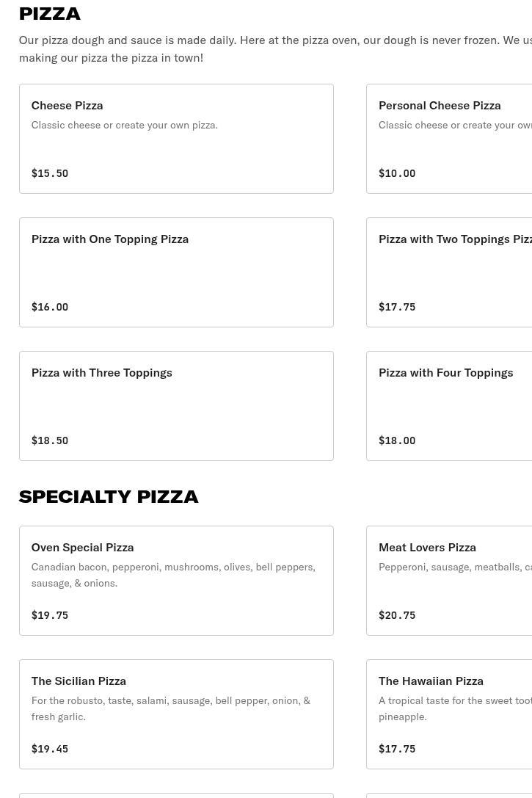Click the Oven Special Pizza ingredients description

click(172, 575)
